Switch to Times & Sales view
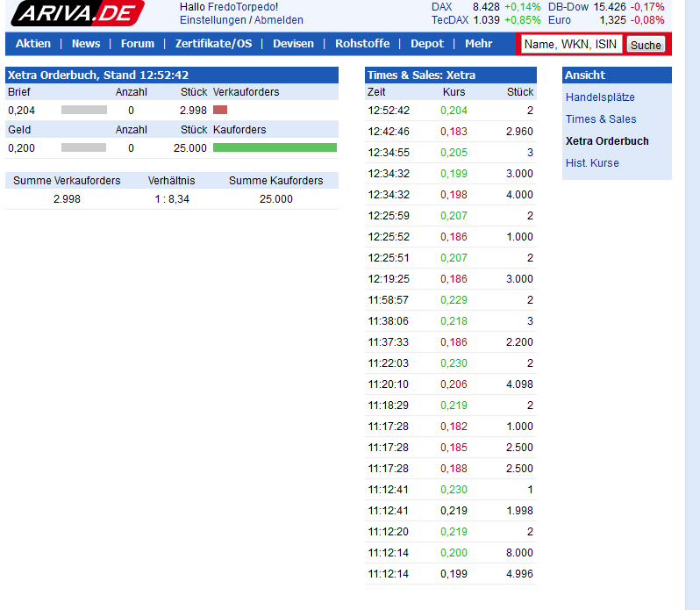Screen dimensions: 700x610 click(x=601, y=119)
